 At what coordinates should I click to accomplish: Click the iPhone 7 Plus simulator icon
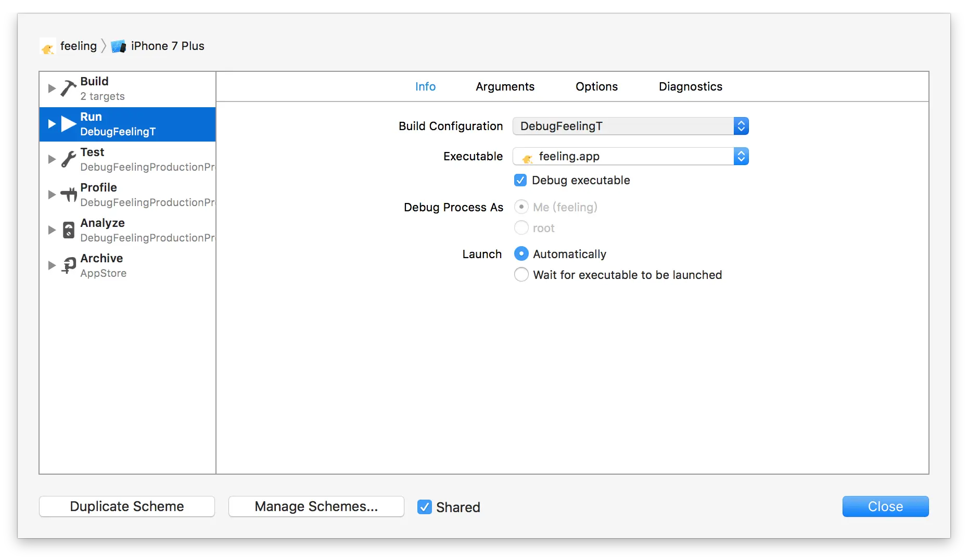point(119,46)
